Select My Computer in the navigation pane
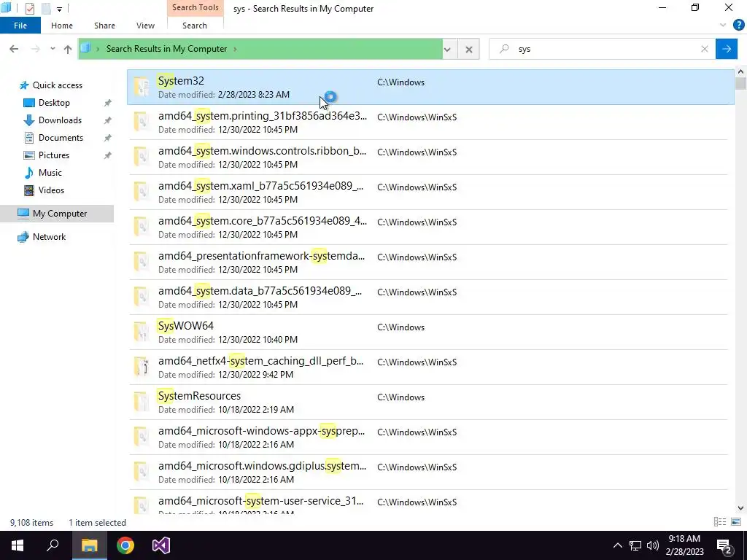This screenshot has height=560, width=747. [57, 214]
